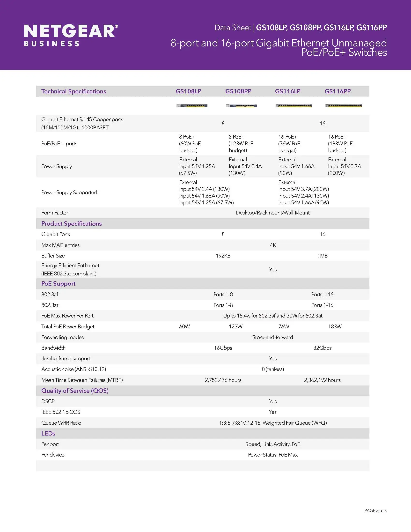This screenshot has width=411, height=532.
Task: Click the '802.3af' row label
Action: [x=50, y=294]
